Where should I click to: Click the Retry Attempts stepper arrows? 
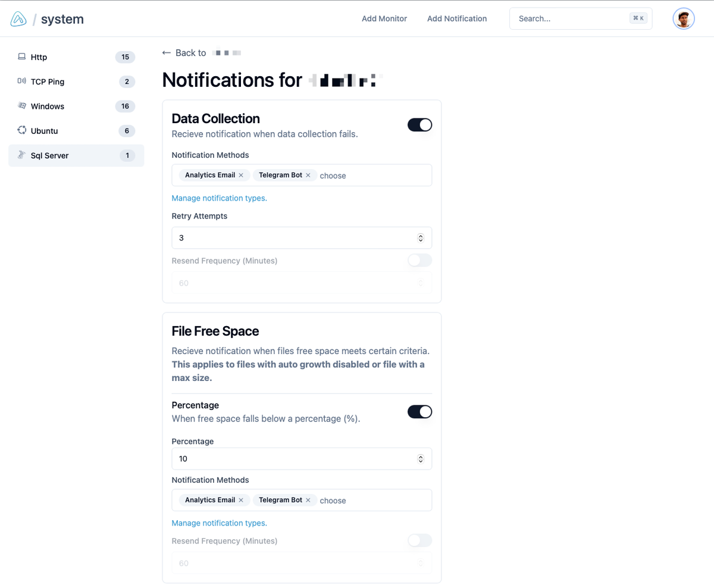pos(421,238)
